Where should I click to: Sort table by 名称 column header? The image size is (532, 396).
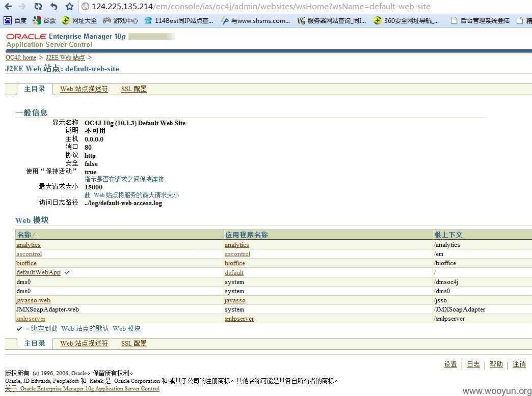[x=24, y=235]
